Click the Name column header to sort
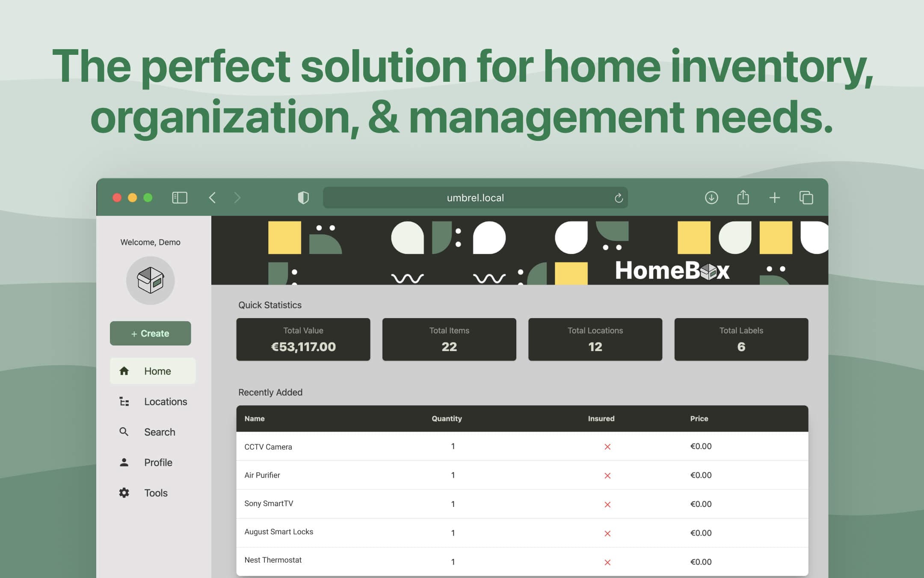 pos(255,418)
